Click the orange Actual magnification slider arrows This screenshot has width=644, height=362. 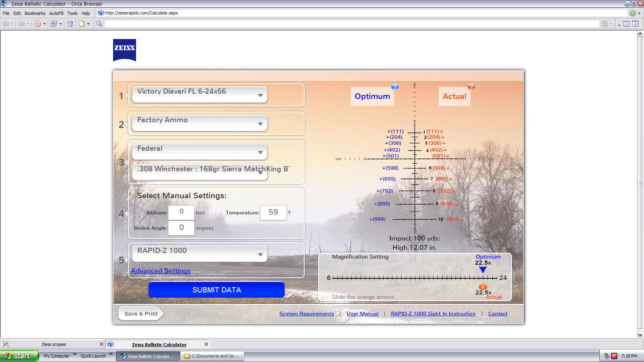483,286
